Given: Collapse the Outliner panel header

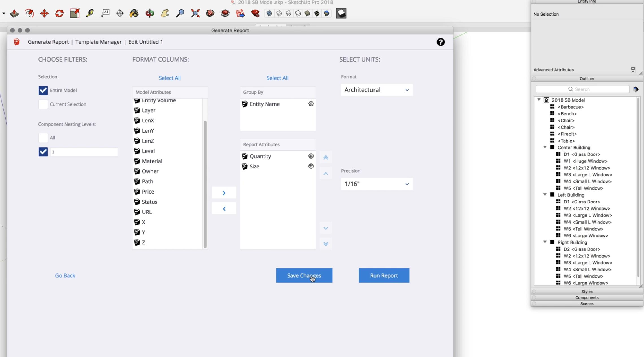Looking at the screenshot, I should tap(587, 78).
